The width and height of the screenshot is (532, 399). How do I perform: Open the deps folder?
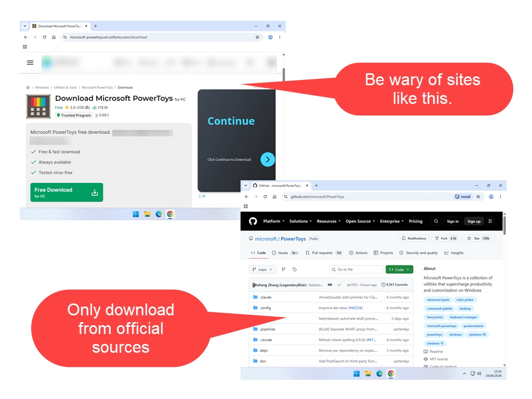coord(263,351)
